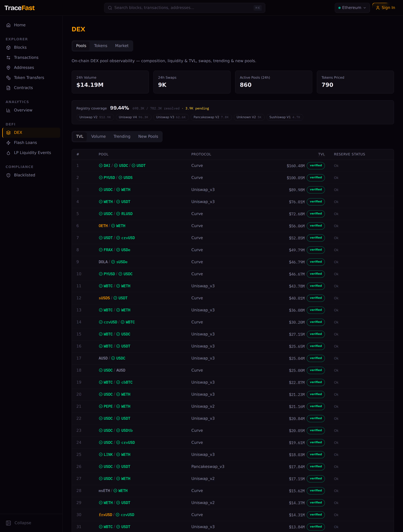
Task: Click the Blacklisted shield icon
Action: coord(8,175)
